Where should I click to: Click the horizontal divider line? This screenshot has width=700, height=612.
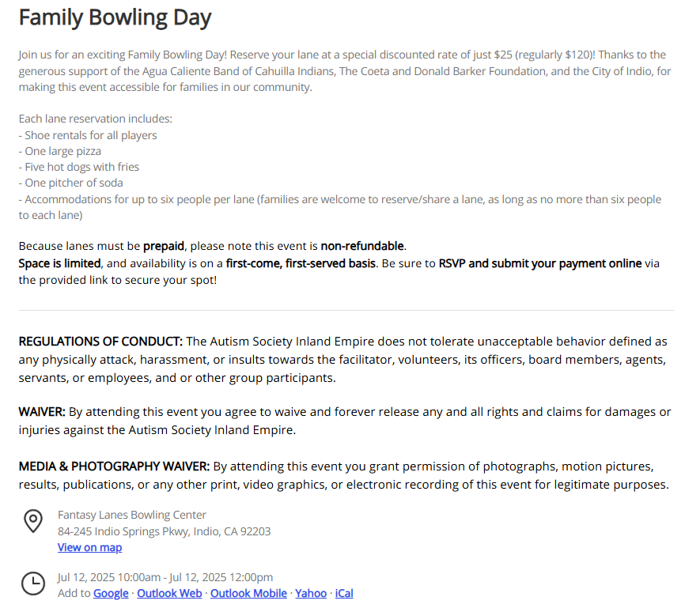[346, 310]
